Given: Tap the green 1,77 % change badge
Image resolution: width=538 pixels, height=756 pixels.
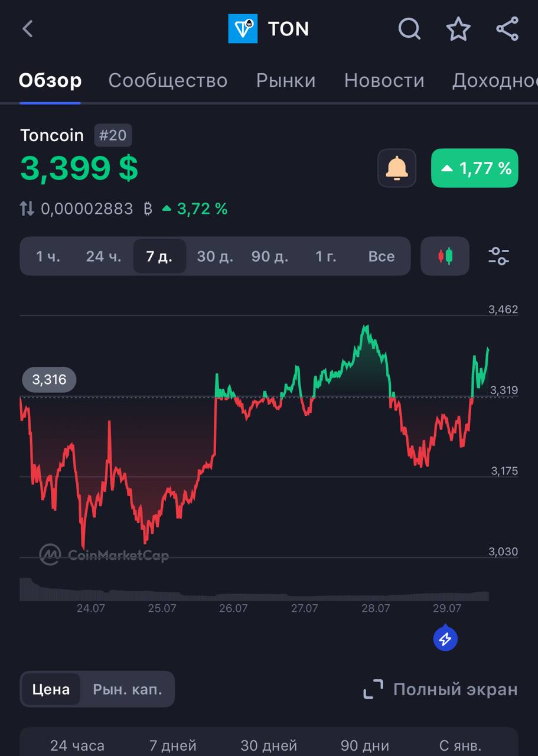Looking at the screenshot, I should pos(475,168).
